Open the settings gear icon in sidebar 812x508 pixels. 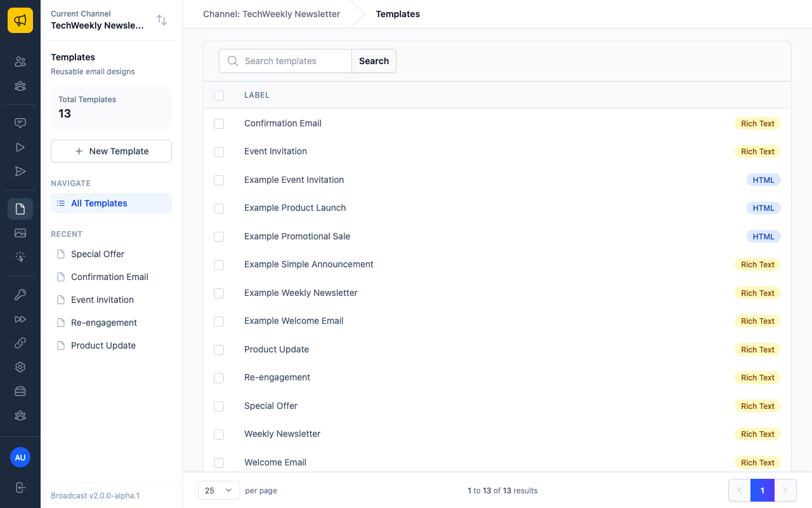20,367
